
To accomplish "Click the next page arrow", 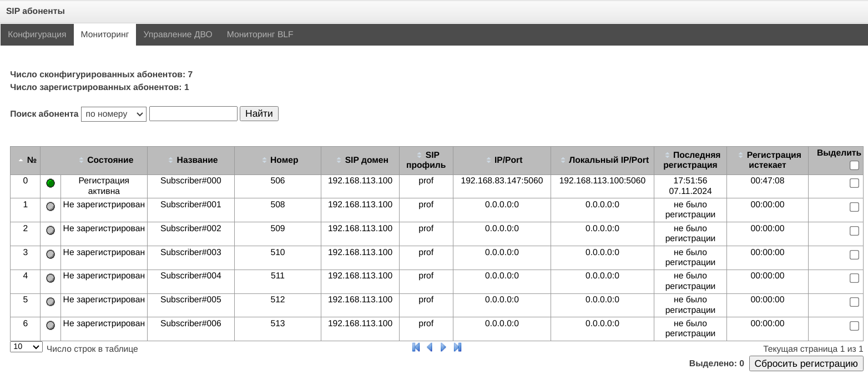I will tap(443, 347).
